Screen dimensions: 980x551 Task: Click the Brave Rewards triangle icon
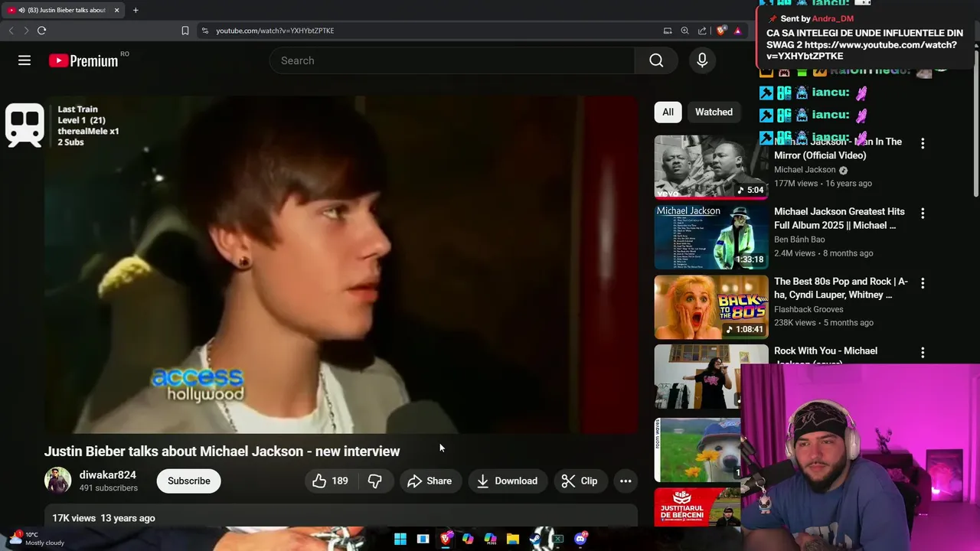coord(737,31)
